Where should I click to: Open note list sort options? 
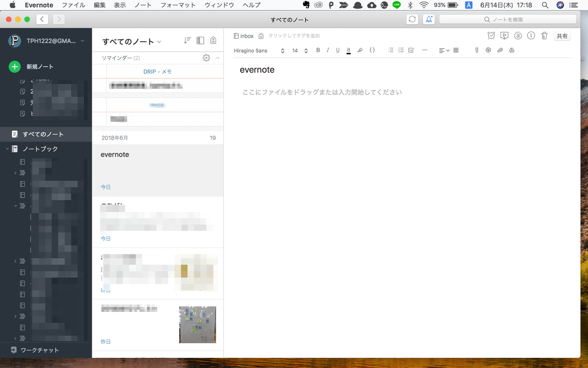[x=187, y=40]
